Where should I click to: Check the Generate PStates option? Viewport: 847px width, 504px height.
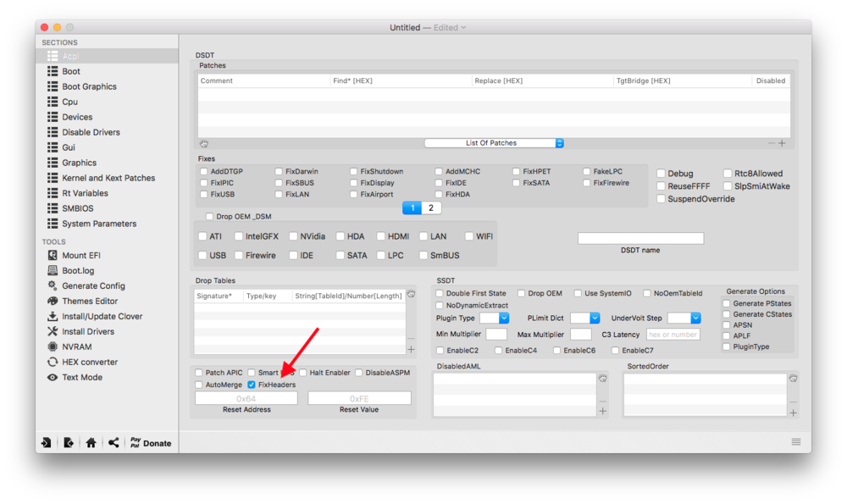point(726,303)
